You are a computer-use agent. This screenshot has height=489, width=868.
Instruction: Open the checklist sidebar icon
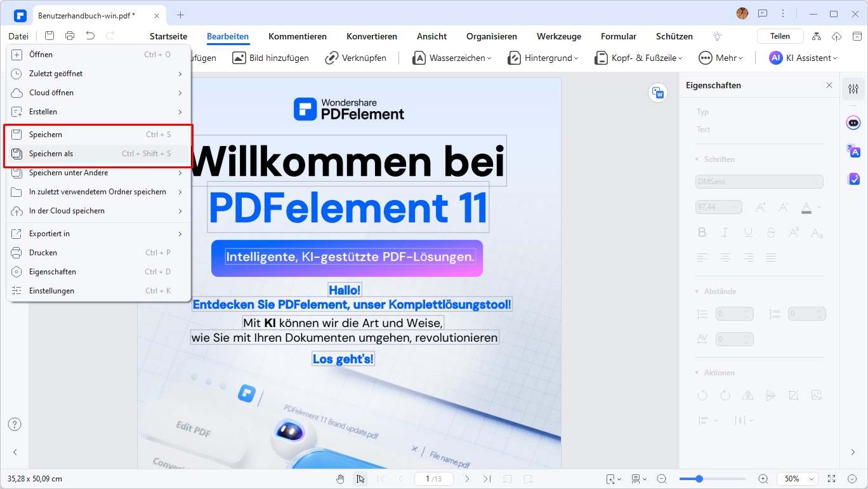[x=853, y=178]
